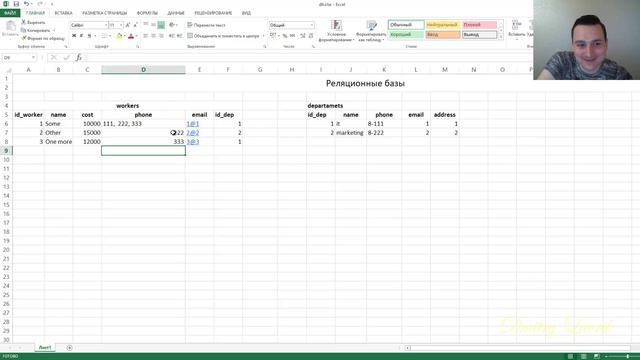Expand the cell styles gallery
The width and height of the screenshot is (640, 360).
(x=501, y=37)
